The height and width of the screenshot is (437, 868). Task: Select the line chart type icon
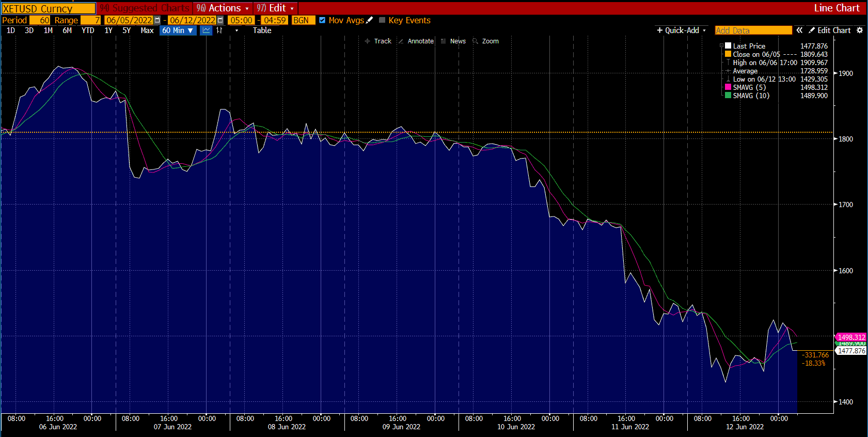click(x=206, y=30)
